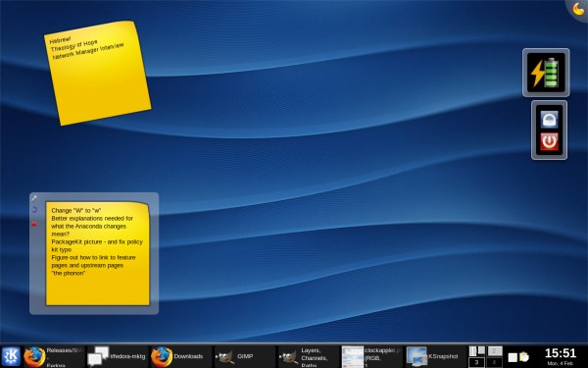Switch to the KSnapshot taskbar entry
This screenshot has width=588, height=368.
point(436,356)
